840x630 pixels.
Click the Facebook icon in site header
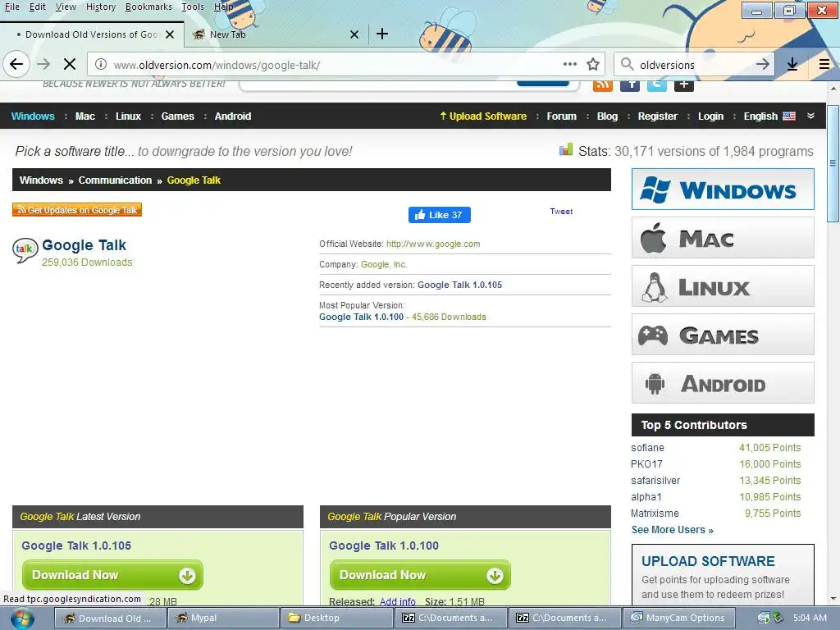630,84
